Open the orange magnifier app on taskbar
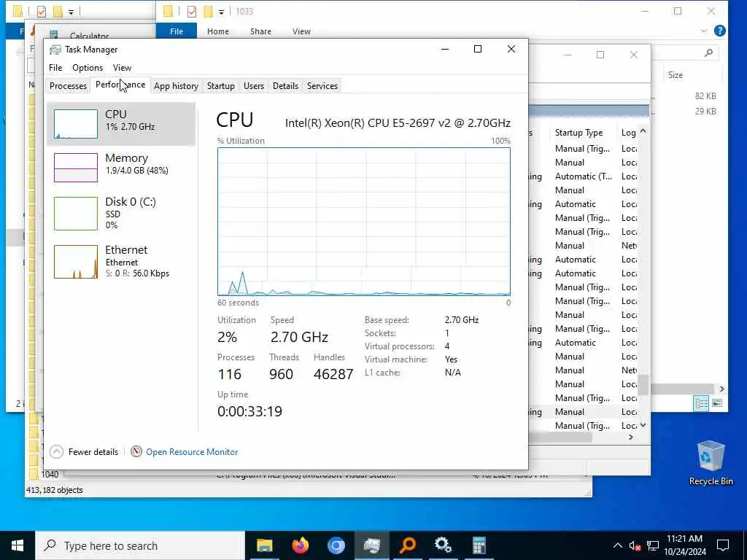This screenshot has width=747, height=560. coord(407,545)
